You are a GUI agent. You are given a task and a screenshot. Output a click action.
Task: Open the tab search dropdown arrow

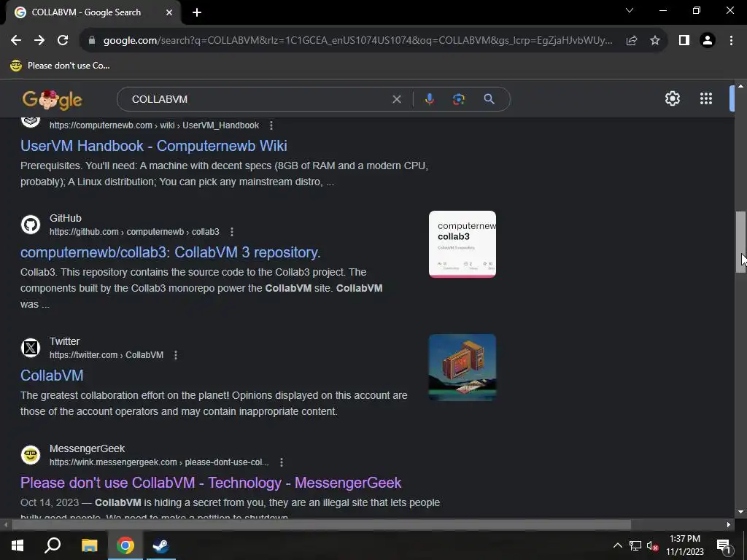630,10
